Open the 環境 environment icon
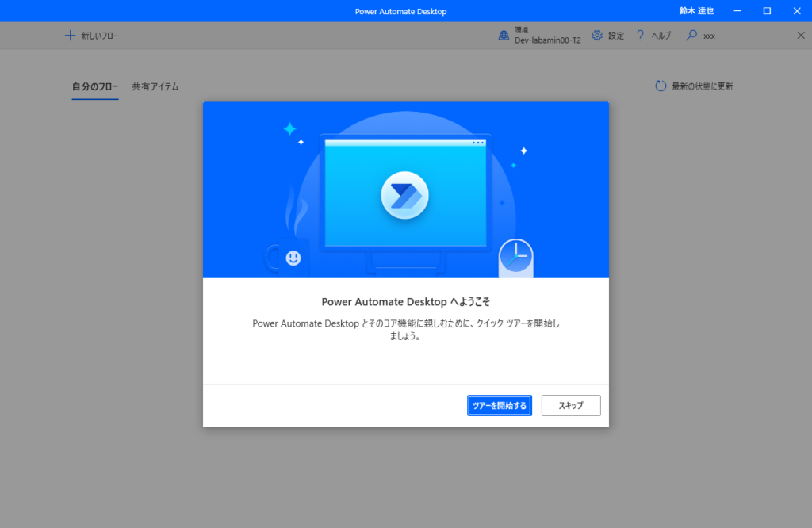Viewport: 812px width, 528px height. pos(504,35)
